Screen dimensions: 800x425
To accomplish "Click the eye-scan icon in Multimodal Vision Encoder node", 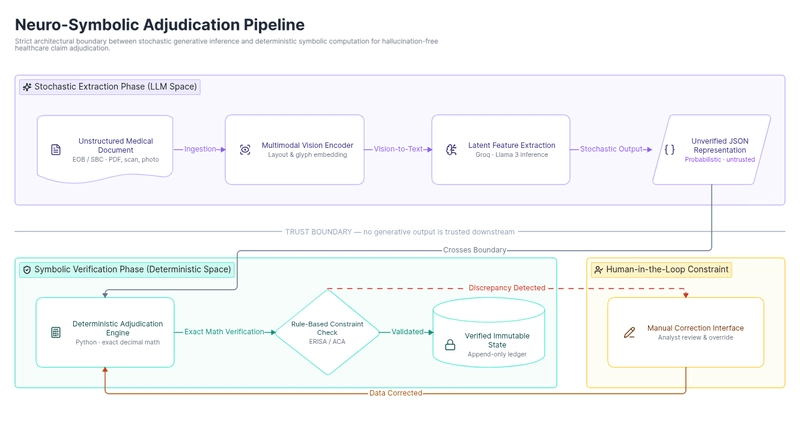I will pyautogui.click(x=245, y=149).
